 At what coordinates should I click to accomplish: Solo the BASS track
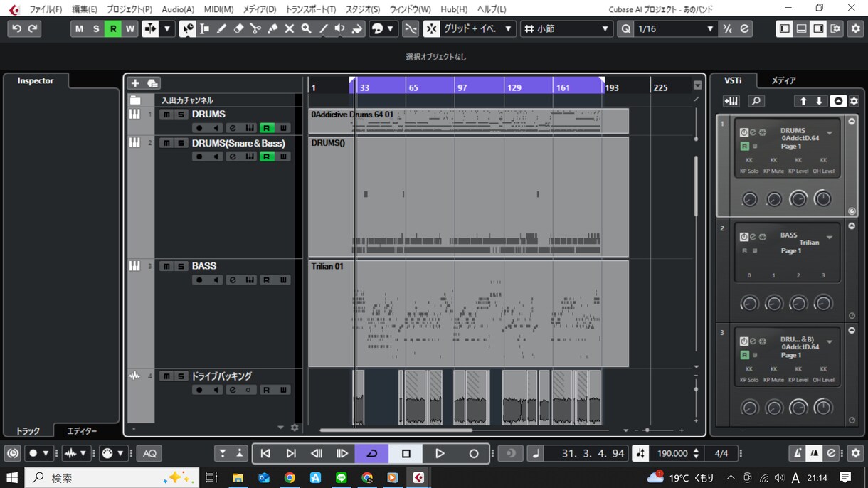coord(181,266)
